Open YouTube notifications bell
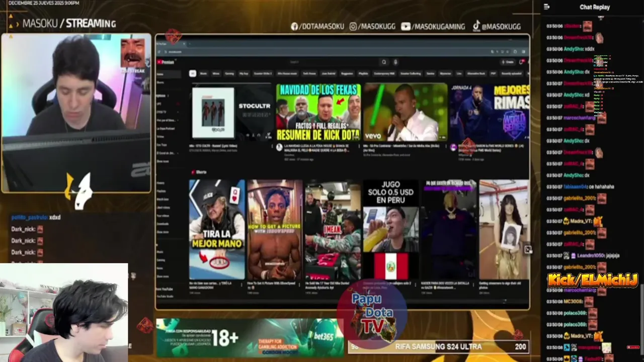This screenshot has height=362, width=644. pos(521,62)
